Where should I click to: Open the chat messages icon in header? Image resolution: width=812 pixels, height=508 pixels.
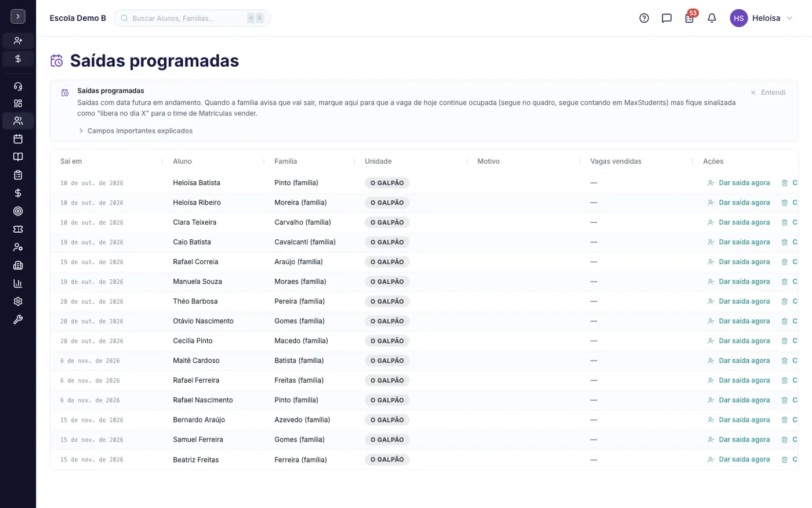pos(666,18)
